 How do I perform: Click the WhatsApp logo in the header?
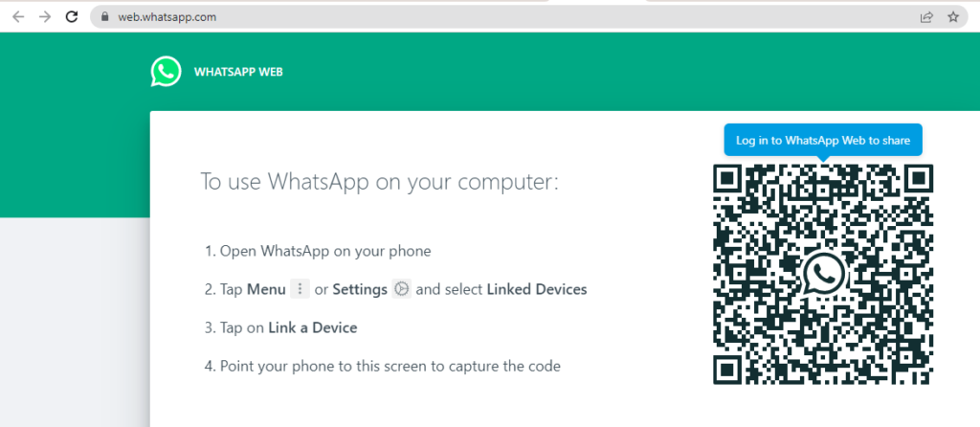coord(166,71)
